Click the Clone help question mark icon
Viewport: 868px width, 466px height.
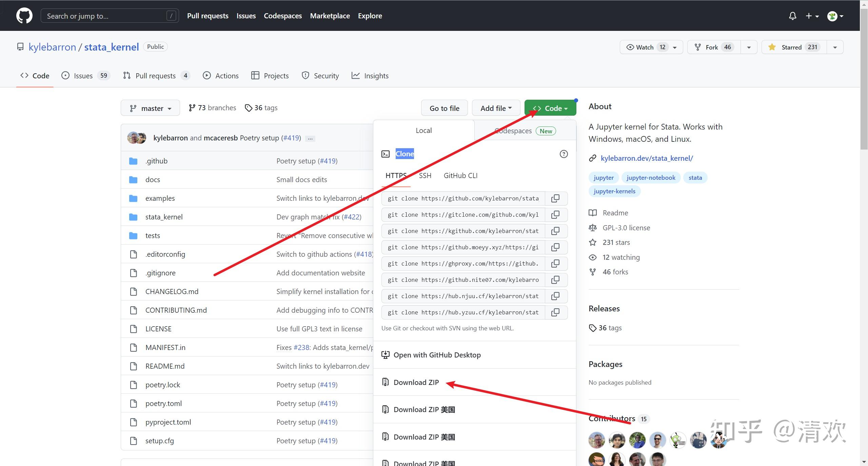point(564,154)
